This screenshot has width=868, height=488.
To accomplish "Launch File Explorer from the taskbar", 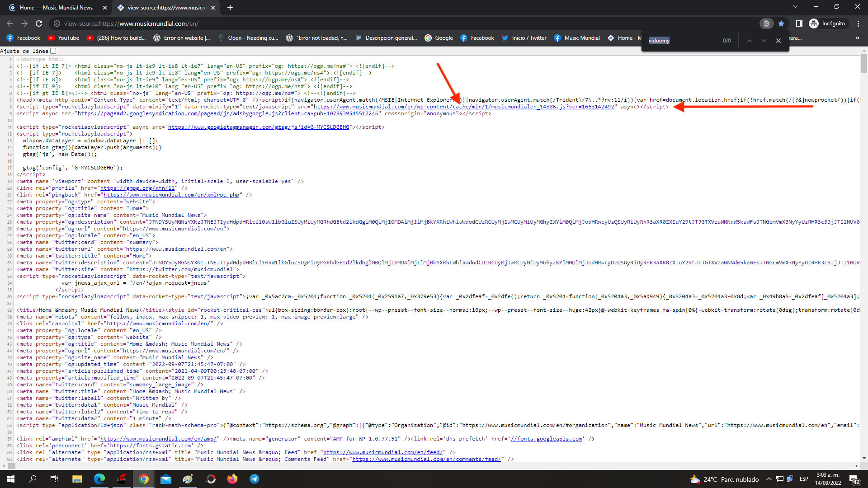I will tap(77, 479).
